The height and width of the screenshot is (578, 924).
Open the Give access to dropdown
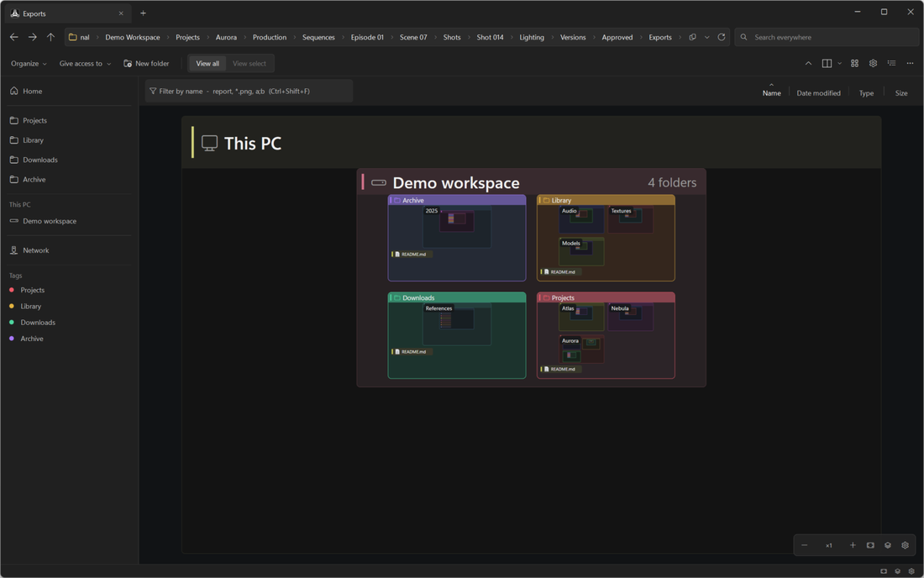pos(85,64)
